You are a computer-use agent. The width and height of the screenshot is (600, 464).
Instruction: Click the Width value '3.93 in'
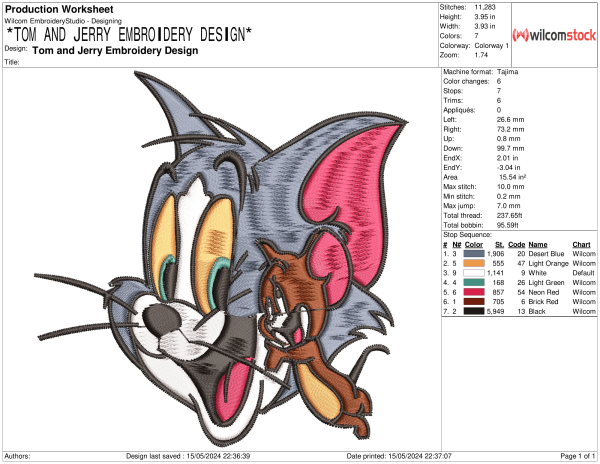(485, 26)
